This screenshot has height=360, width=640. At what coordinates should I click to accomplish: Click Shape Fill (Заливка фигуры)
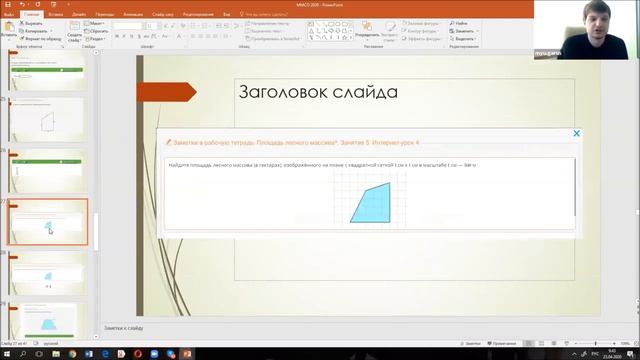[x=420, y=24]
